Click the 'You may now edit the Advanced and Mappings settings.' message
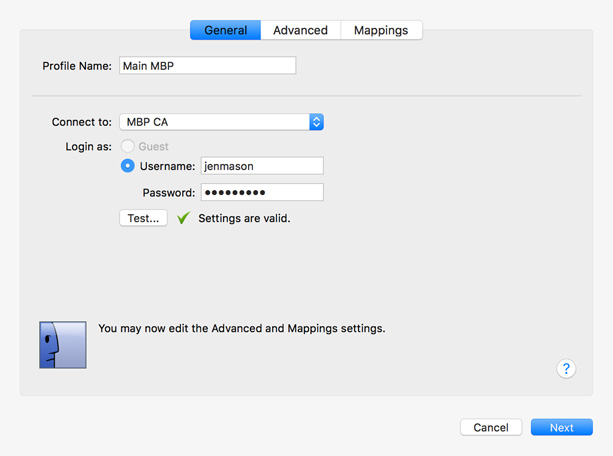The width and height of the screenshot is (613, 456). click(242, 329)
